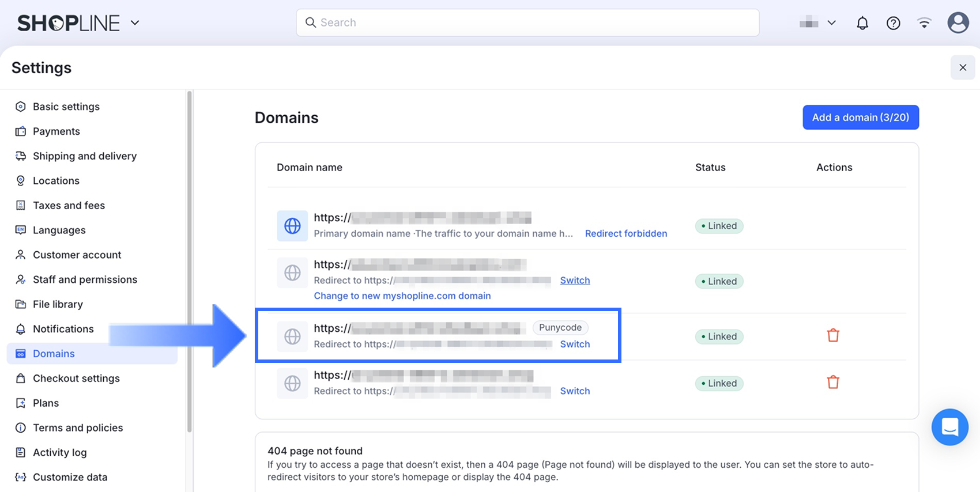
Task: Delete the Punycode domain with trash icon
Action: 833,335
